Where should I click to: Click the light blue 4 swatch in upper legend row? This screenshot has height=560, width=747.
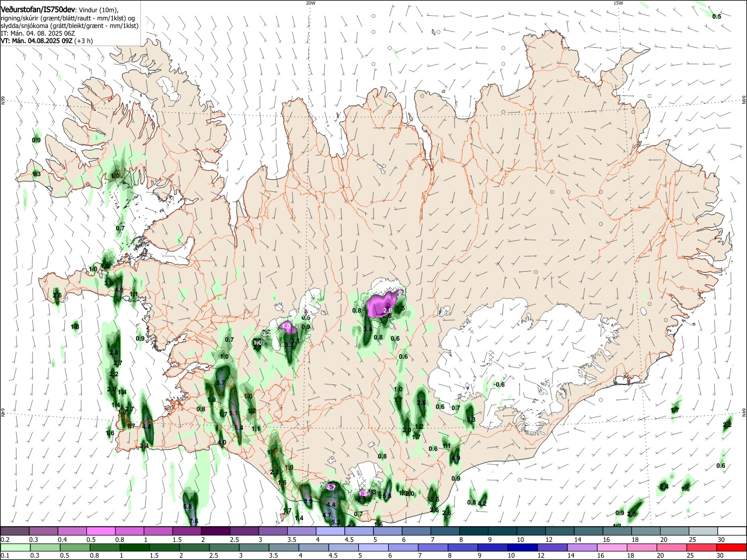point(330,531)
